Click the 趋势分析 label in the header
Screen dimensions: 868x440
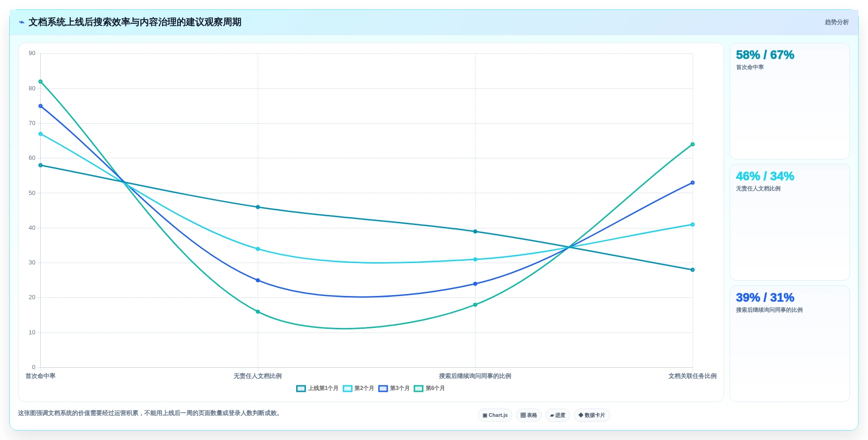coord(837,22)
